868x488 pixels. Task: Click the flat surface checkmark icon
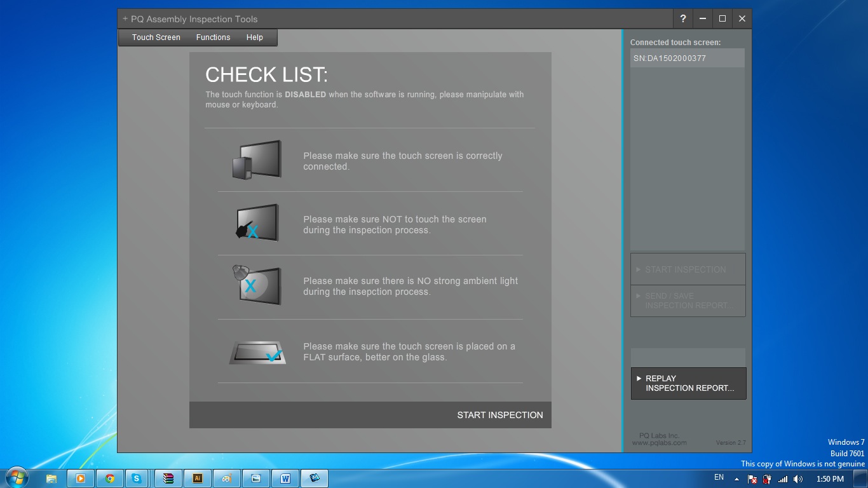(x=257, y=352)
